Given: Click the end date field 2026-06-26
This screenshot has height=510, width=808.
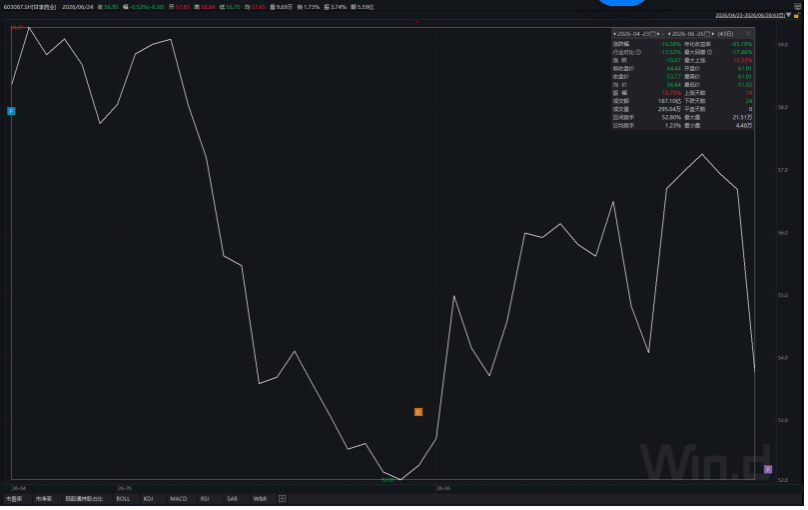Looking at the screenshot, I should point(687,33).
